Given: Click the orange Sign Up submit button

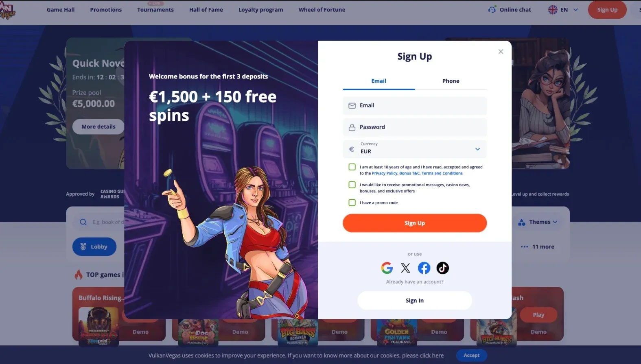Looking at the screenshot, I should click(414, 223).
